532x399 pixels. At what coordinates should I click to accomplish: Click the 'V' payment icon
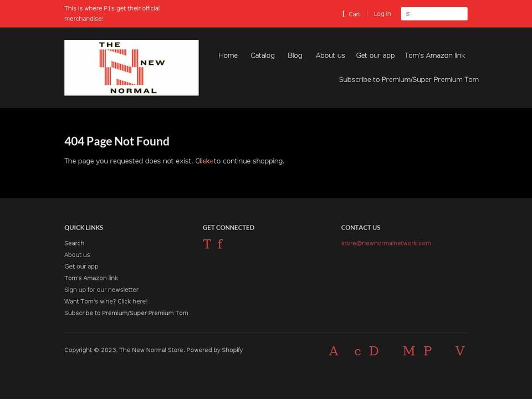coord(460,351)
